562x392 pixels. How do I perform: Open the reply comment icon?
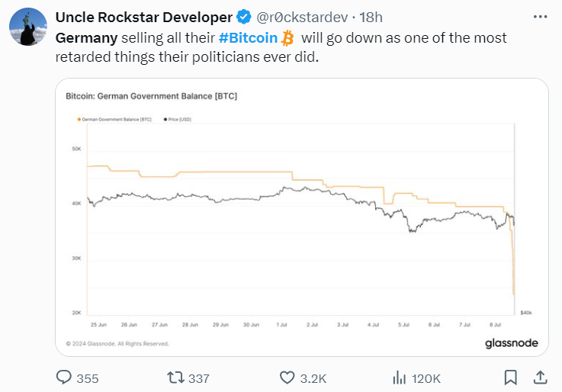[64, 378]
